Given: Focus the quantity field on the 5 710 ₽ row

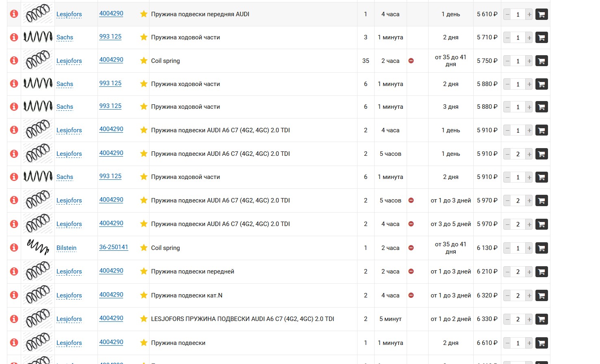Looking at the screenshot, I should pyautogui.click(x=518, y=37).
